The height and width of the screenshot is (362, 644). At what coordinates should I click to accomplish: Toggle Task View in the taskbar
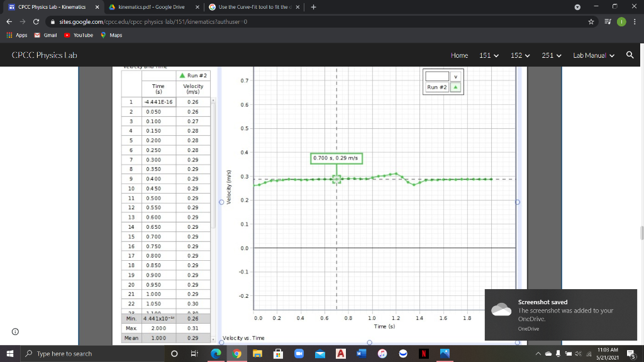pyautogui.click(x=193, y=353)
